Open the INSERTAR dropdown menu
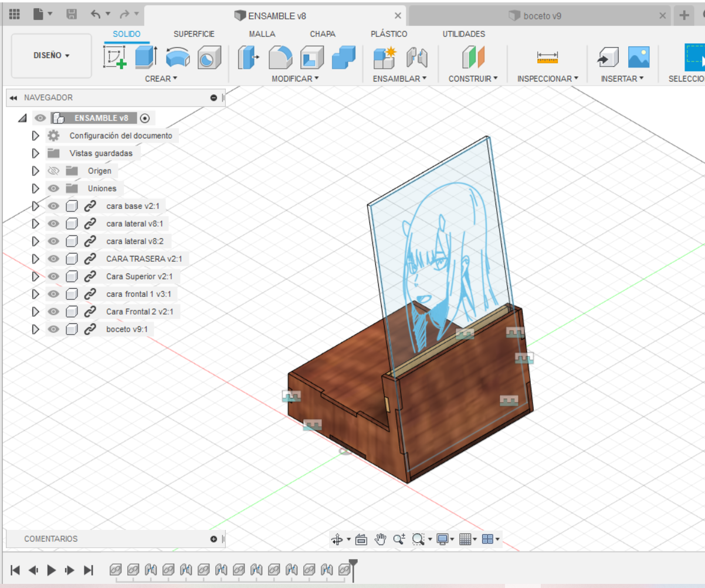 coord(622,78)
